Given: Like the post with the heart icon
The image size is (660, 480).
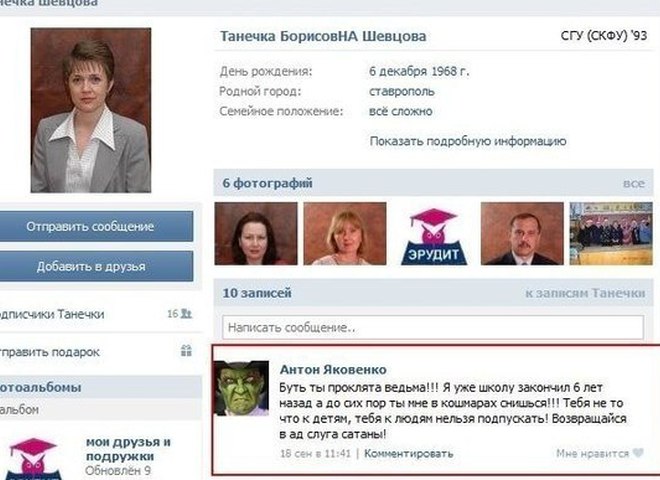Looking at the screenshot, I should click(638, 453).
